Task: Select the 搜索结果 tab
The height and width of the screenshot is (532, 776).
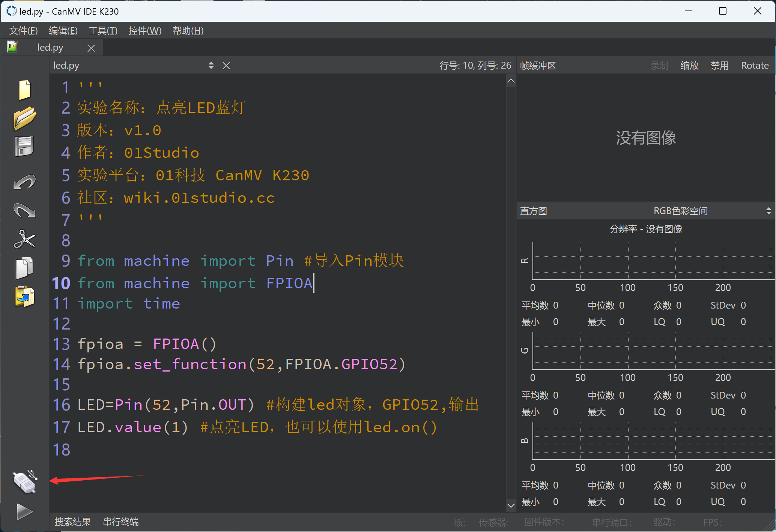Action: [69, 521]
